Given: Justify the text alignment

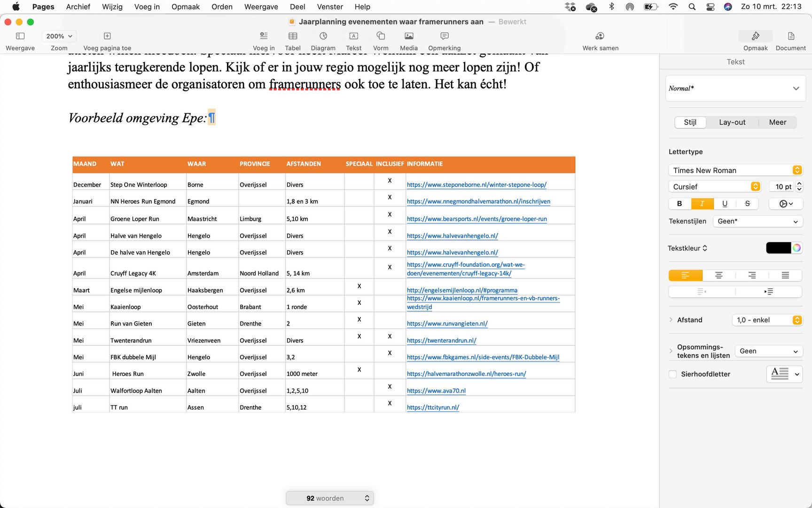Looking at the screenshot, I should [x=785, y=275].
